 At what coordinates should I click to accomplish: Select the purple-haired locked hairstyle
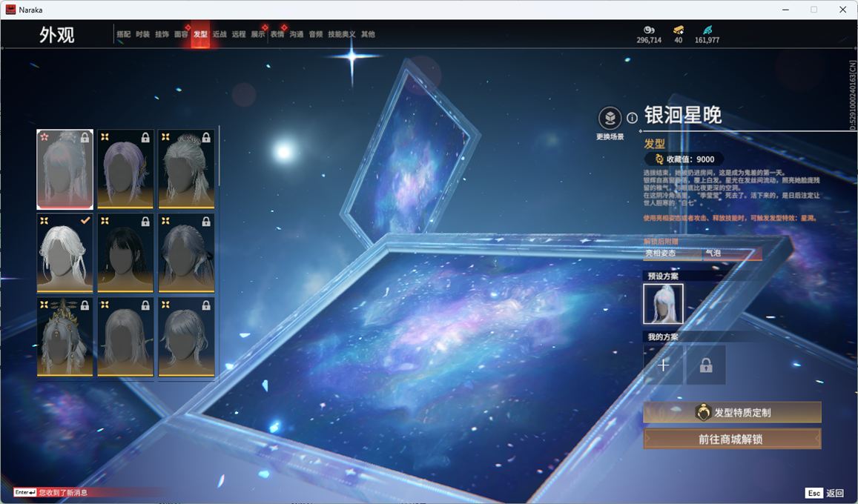coord(125,169)
